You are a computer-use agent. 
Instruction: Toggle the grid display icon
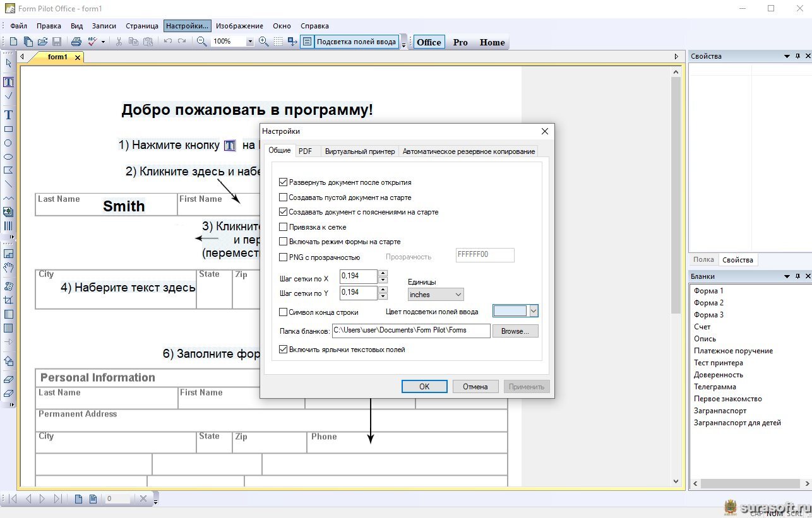(x=278, y=42)
